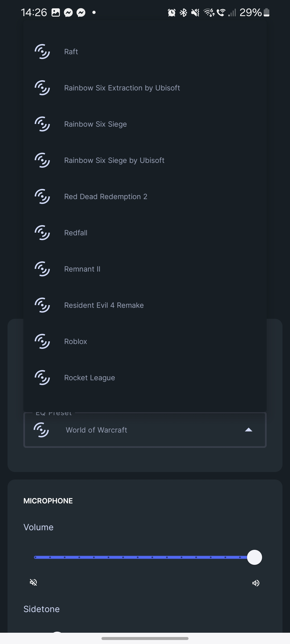Collapse the EQ Preset dropdown arrow

click(249, 430)
